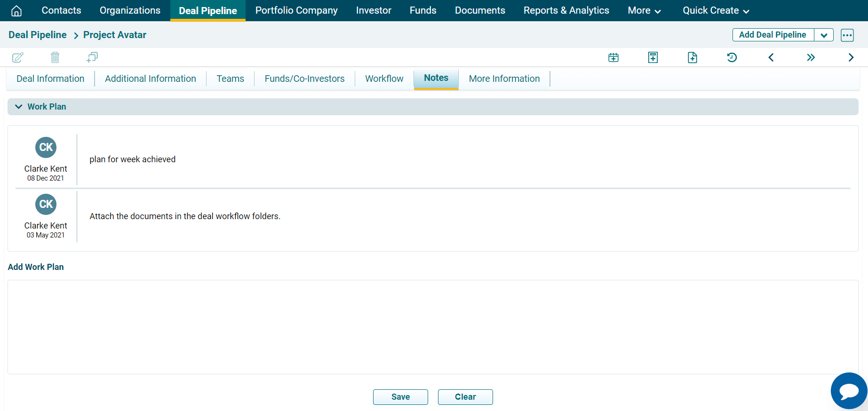Click the three-dot more options button

[847, 35]
